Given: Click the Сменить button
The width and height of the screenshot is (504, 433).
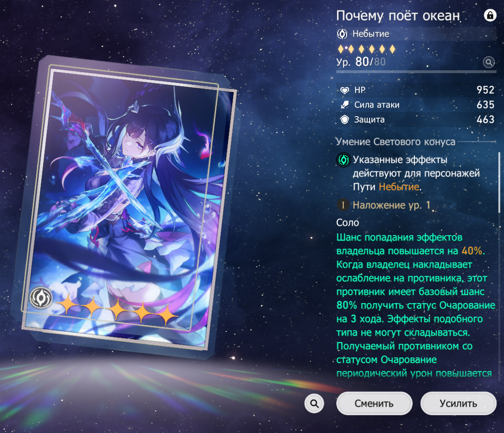Looking at the screenshot, I should 374,403.
